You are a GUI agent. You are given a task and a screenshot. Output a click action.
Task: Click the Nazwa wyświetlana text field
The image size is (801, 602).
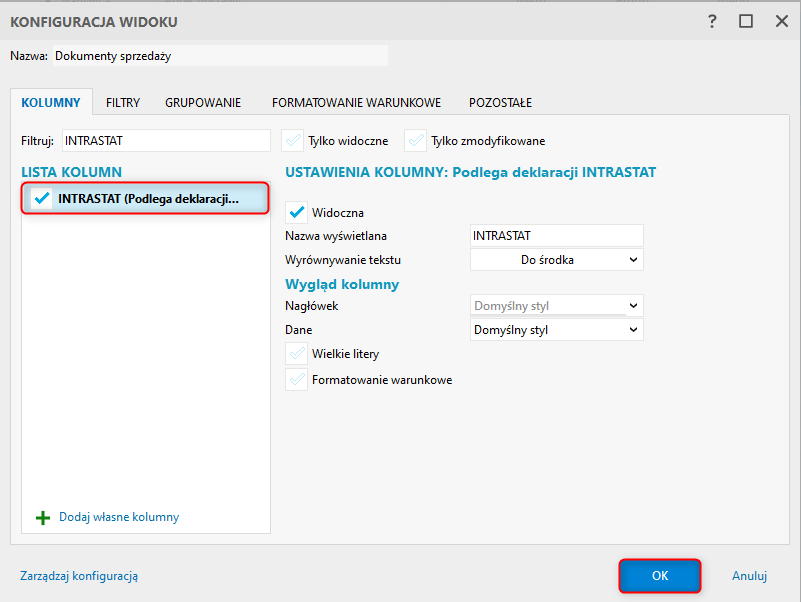coord(556,235)
